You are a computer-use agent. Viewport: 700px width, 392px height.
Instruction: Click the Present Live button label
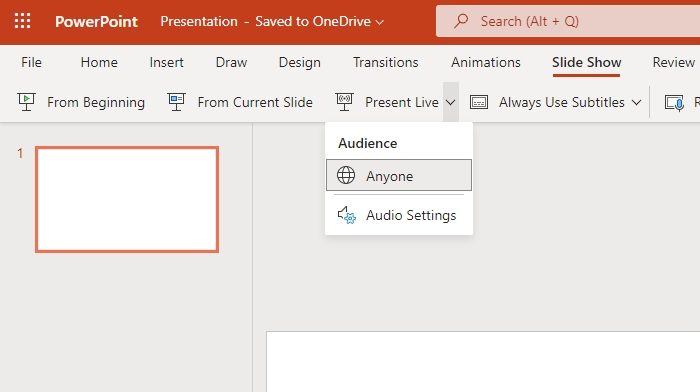tap(402, 102)
